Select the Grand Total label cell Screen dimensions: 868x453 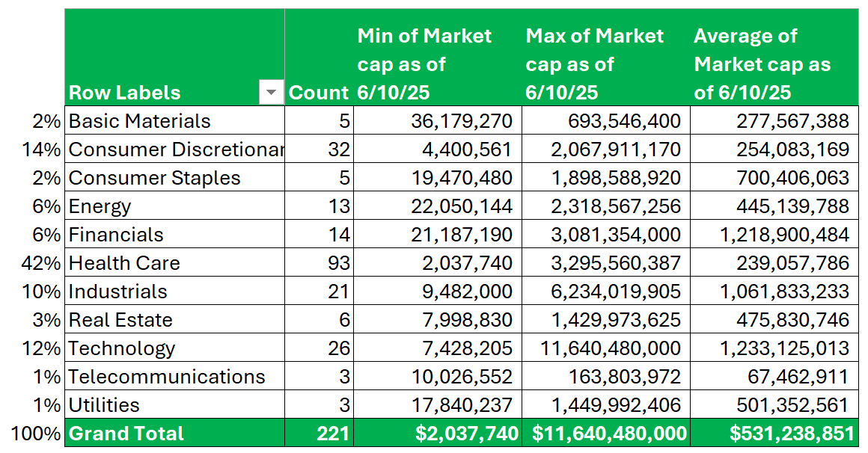coord(174,433)
